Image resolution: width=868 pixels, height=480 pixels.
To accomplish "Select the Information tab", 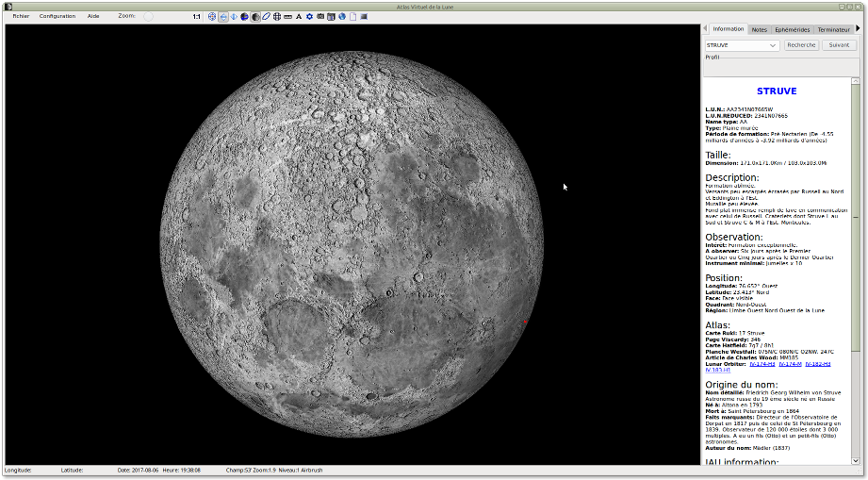I will 728,29.
